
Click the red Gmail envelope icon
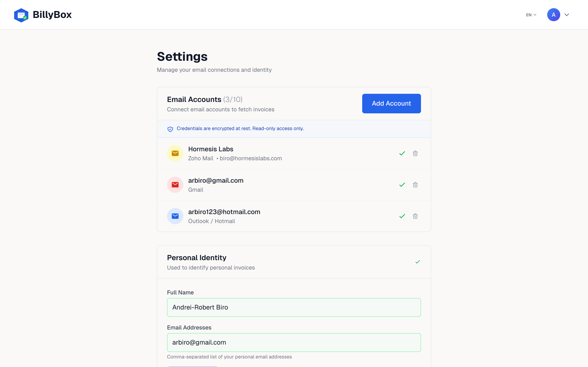click(175, 185)
